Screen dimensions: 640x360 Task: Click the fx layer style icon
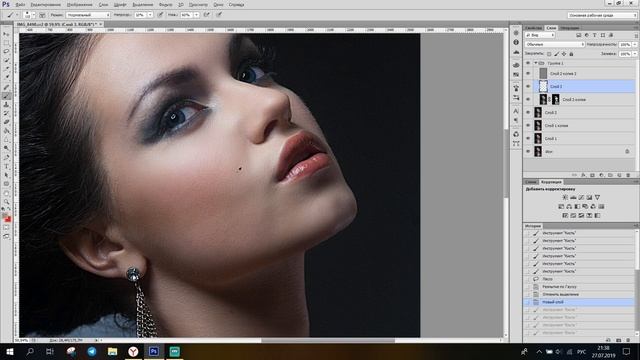click(583, 175)
